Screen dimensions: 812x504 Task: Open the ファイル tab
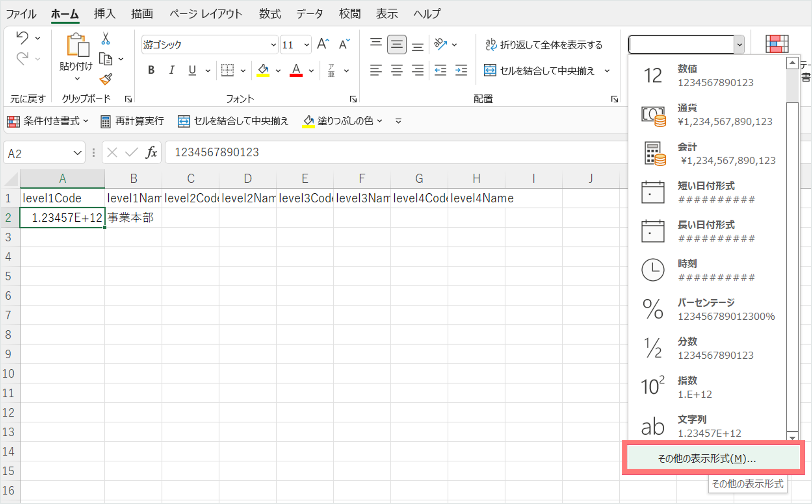click(21, 14)
